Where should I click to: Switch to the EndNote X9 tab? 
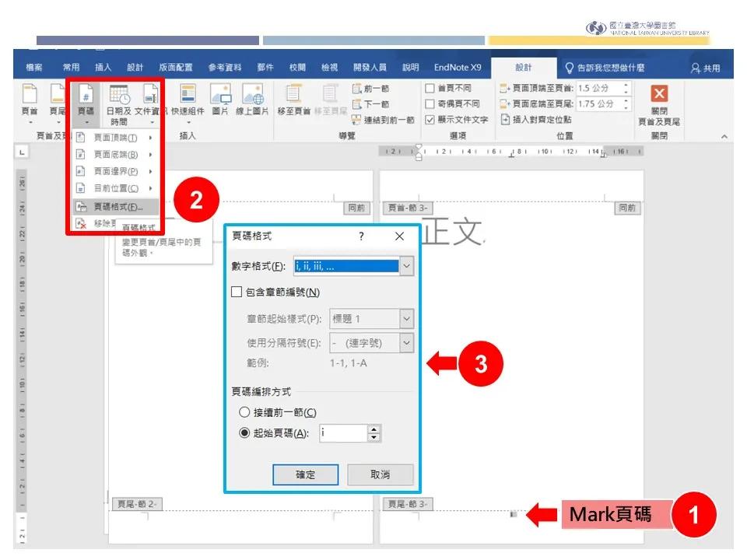click(457, 67)
